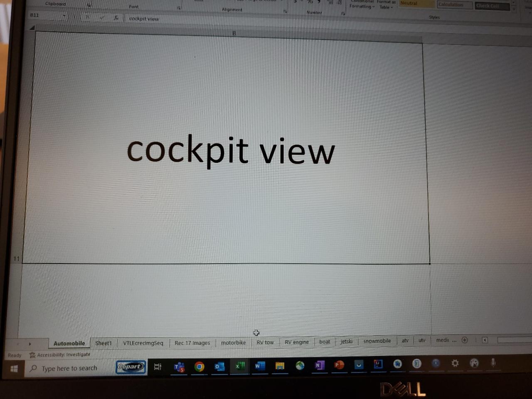Open Microsoft Teams from the taskbar

pos(179,367)
